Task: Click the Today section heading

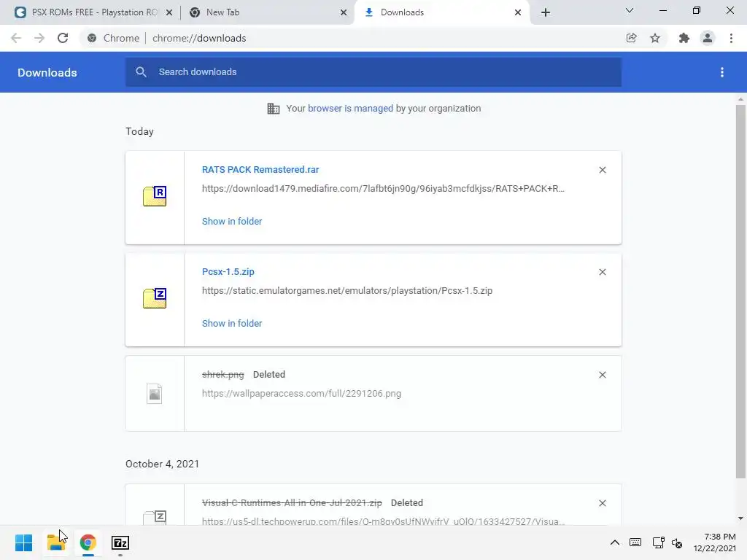Action: pyautogui.click(x=139, y=131)
